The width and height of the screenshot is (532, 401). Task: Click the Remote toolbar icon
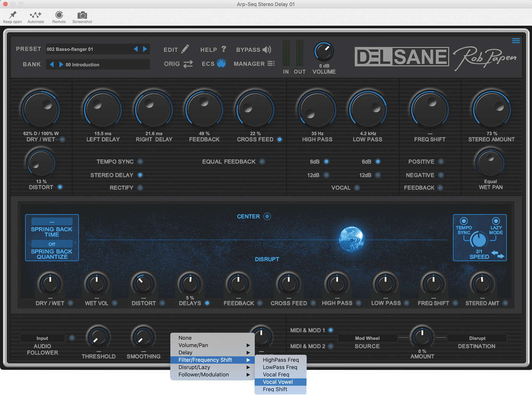point(59,15)
